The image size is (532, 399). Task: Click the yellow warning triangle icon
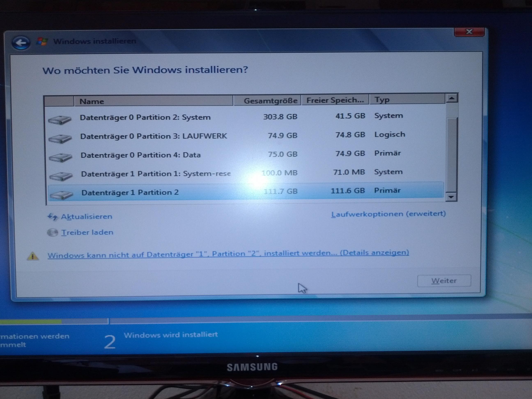coord(33,256)
